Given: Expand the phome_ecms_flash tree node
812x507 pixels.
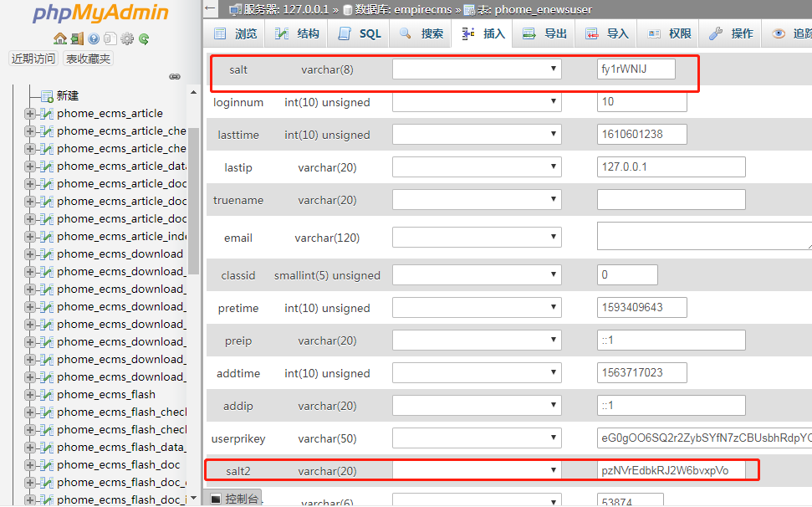Looking at the screenshot, I should tap(30, 395).
